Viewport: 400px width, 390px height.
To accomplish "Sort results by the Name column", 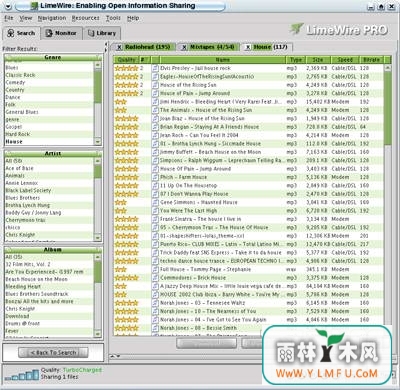I will [x=222, y=60].
